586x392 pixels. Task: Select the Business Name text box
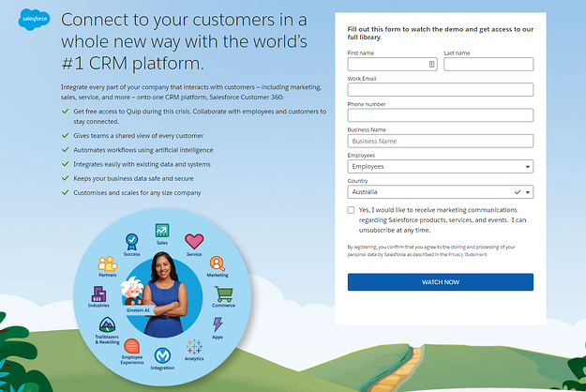click(x=441, y=141)
